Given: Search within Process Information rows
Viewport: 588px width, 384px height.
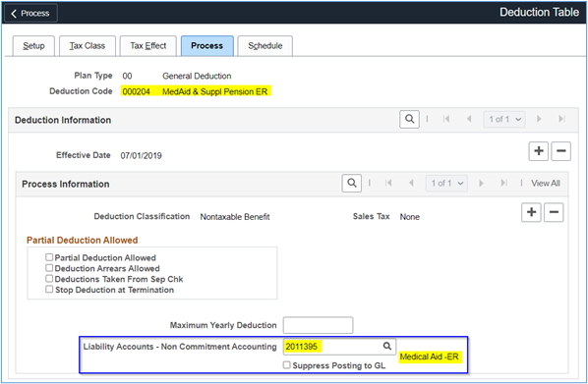Looking at the screenshot, I should 352,184.
